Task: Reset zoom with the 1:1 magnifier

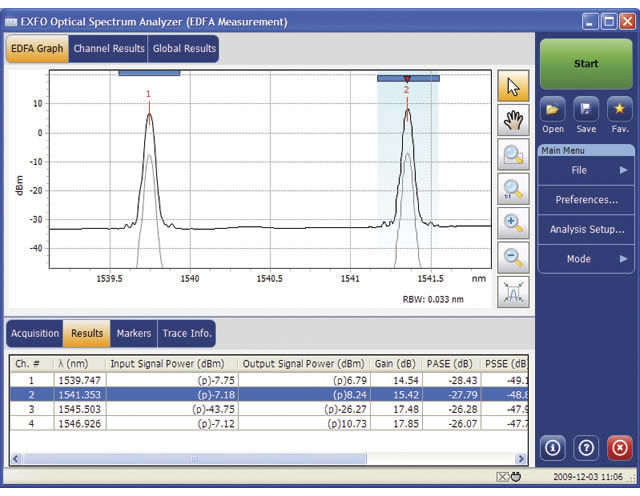Action: [513, 189]
